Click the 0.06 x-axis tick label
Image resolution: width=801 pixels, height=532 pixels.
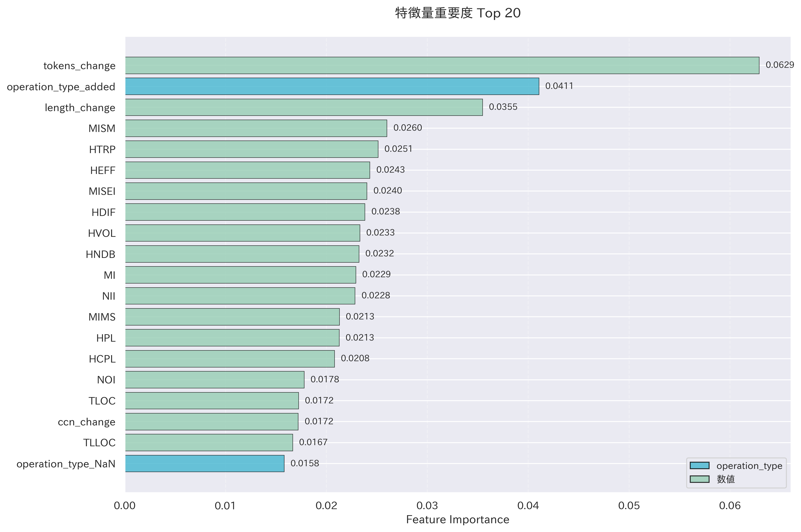tap(729, 506)
